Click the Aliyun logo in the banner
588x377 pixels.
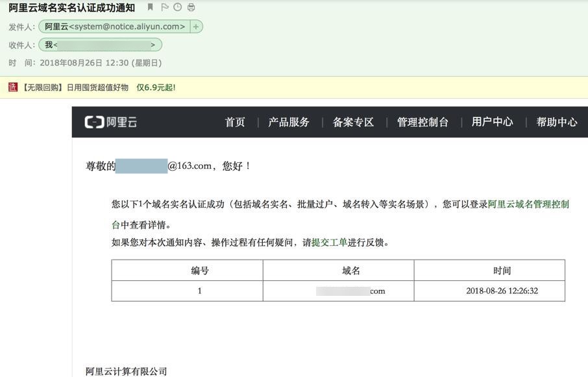[110, 122]
